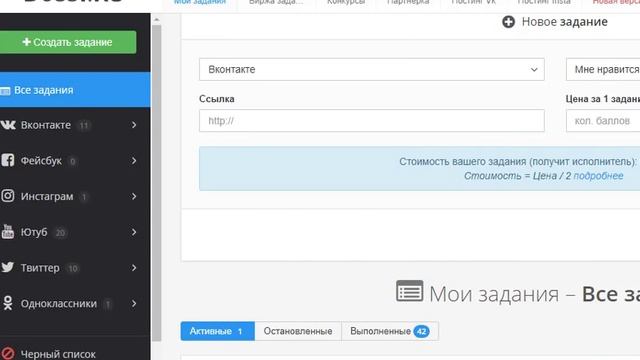The height and width of the screenshot is (360, 640).
Task: Switch to the Выполненные tab
Action: pyautogui.click(x=390, y=331)
